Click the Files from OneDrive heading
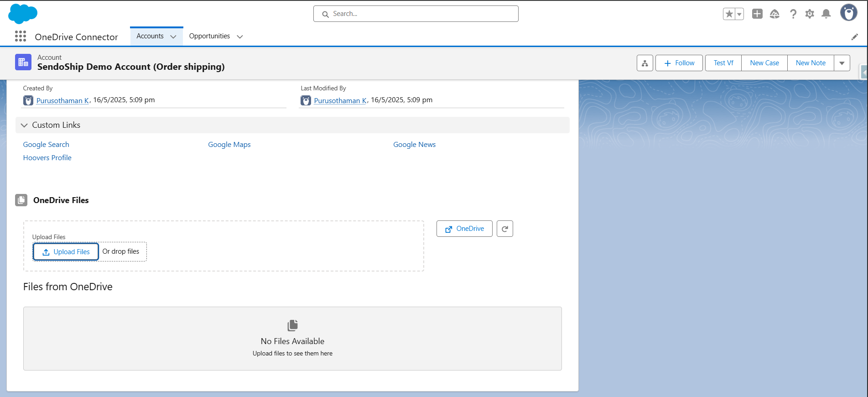868x397 pixels. click(x=68, y=287)
